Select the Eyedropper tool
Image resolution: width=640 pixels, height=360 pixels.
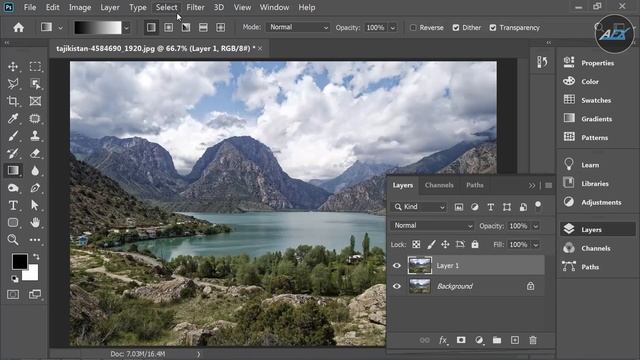click(x=13, y=118)
